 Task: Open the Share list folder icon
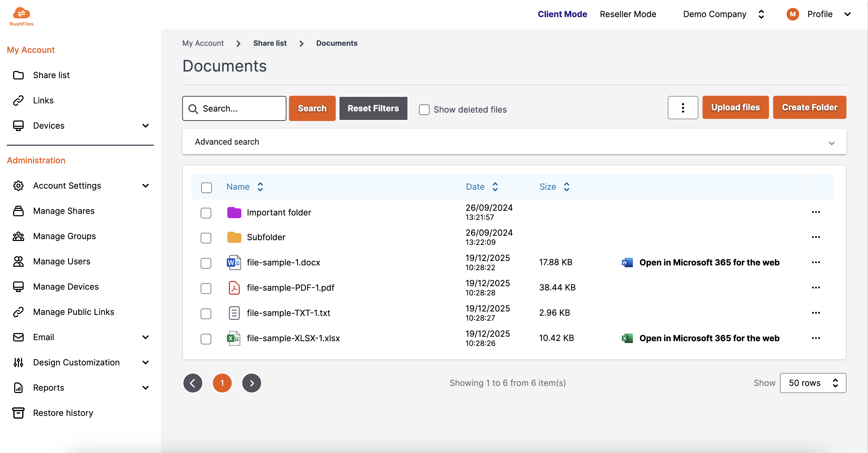pos(19,75)
